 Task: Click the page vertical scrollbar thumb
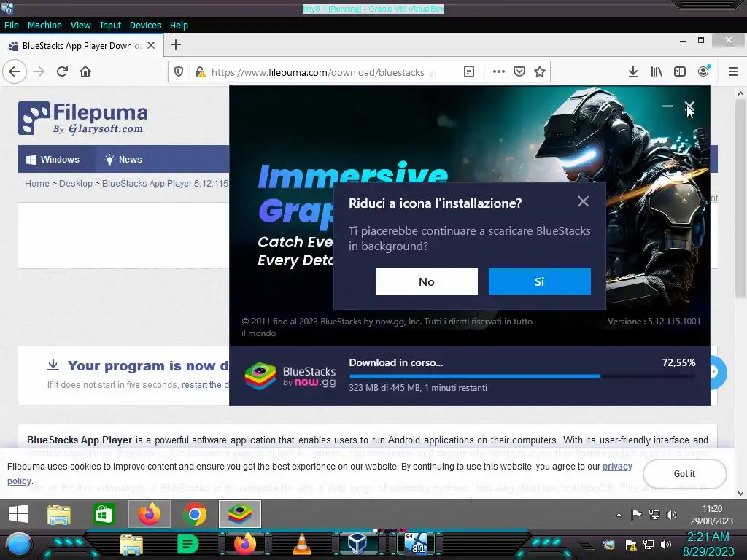pos(740,200)
